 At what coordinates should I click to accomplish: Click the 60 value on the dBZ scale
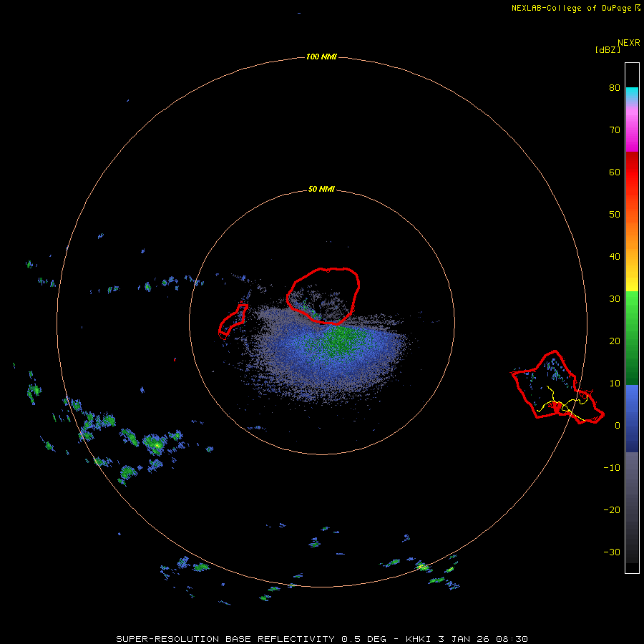[x=615, y=172]
